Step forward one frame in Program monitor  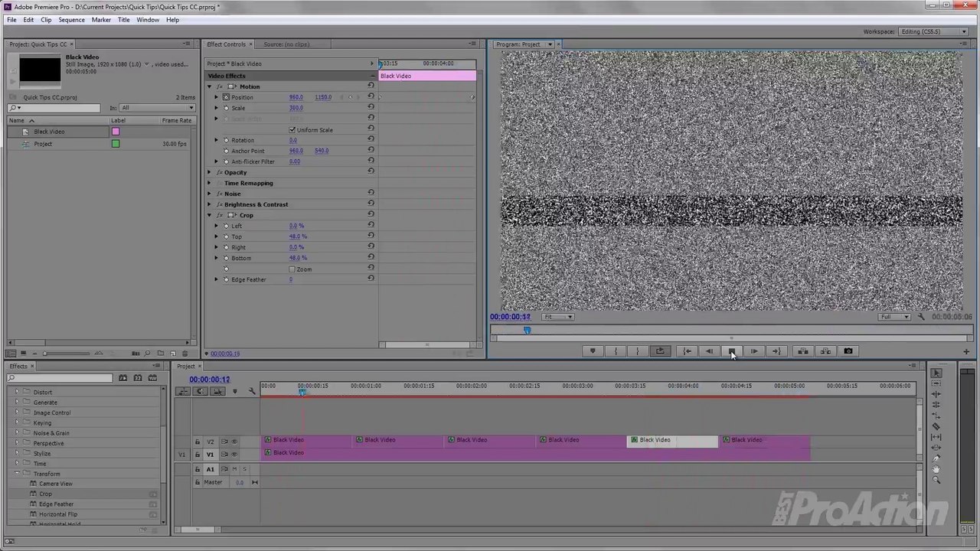754,351
